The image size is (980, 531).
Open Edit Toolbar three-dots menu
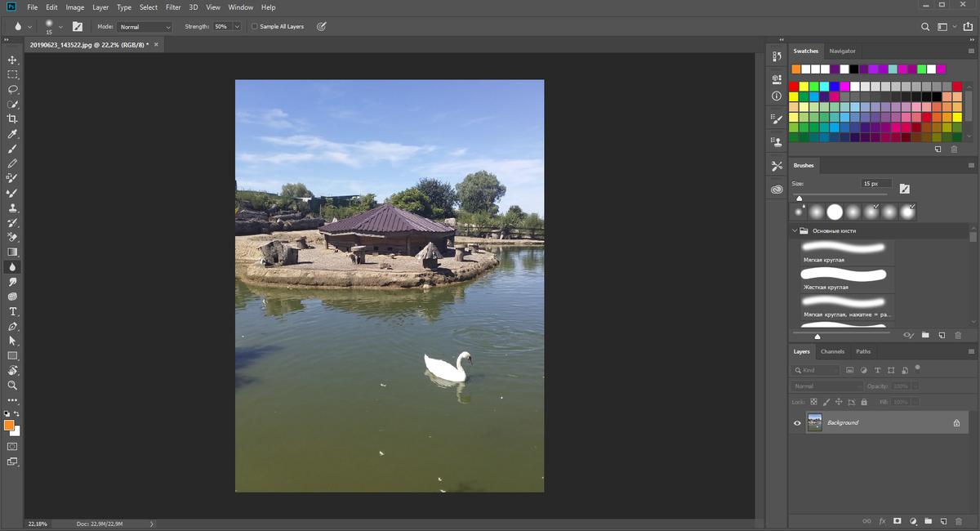coord(12,400)
